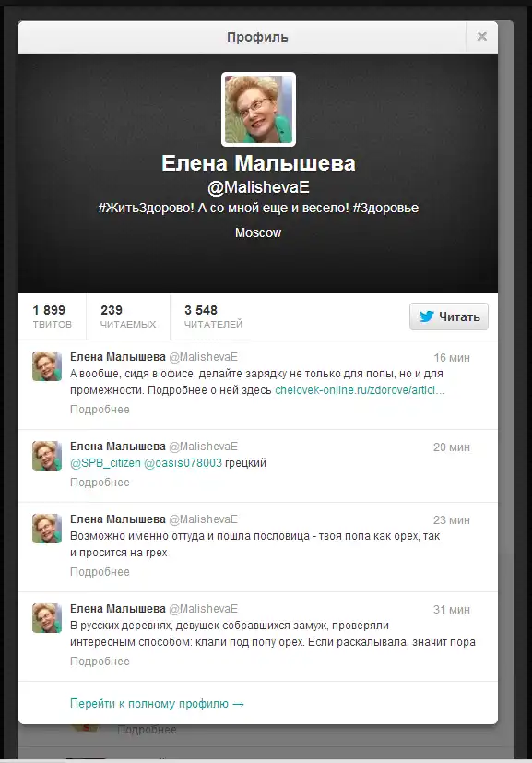Click avatar icon of the 31 мин tweet
Image resolution: width=532 pixels, height=763 pixels.
(47, 618)
